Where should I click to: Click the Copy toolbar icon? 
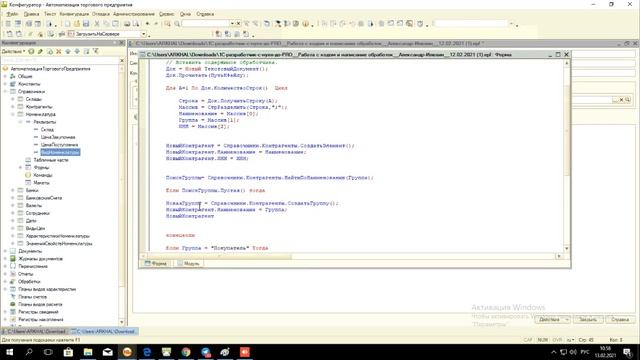[106, 24]
